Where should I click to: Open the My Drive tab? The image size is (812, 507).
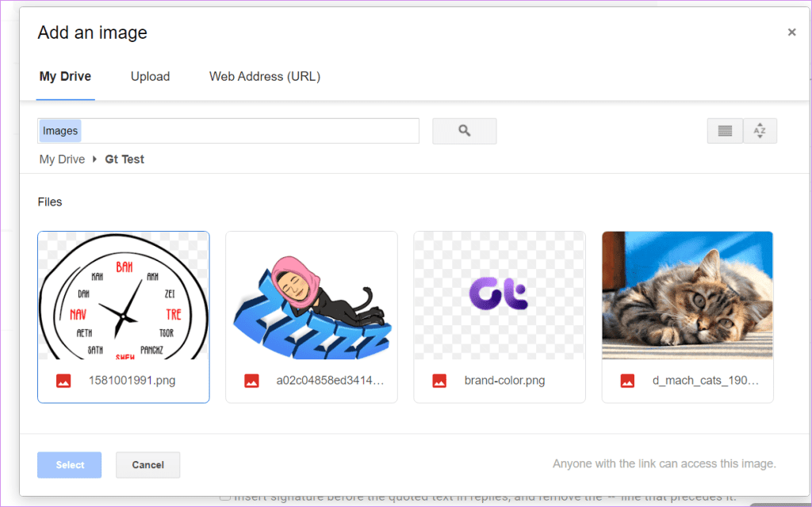[65, 77]
